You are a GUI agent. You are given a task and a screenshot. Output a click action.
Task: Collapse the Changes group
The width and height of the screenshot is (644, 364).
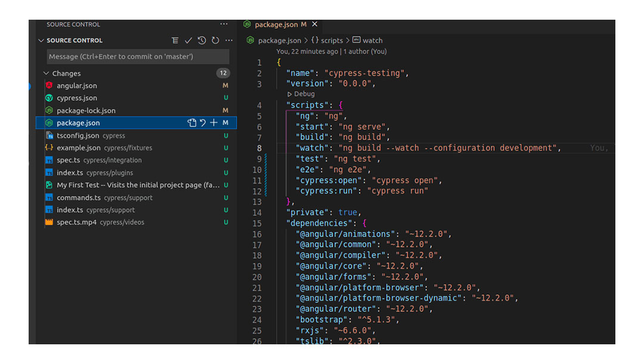47,73
